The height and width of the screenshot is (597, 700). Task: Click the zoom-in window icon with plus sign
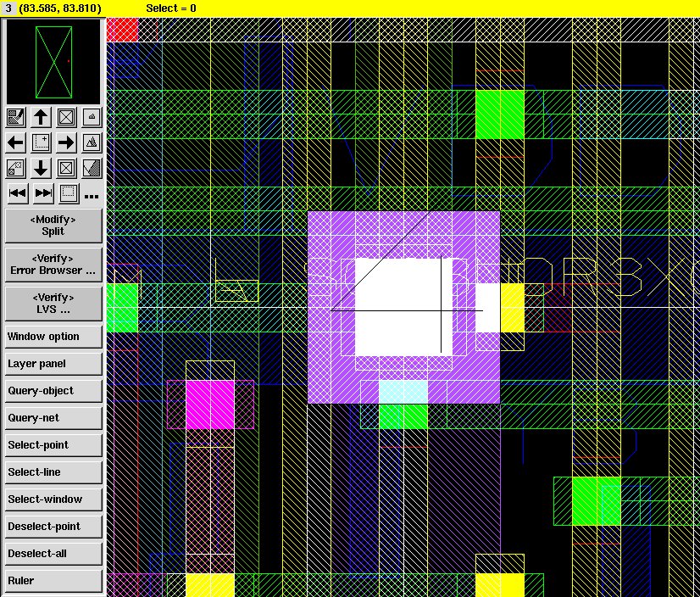(x=41, y=142)
